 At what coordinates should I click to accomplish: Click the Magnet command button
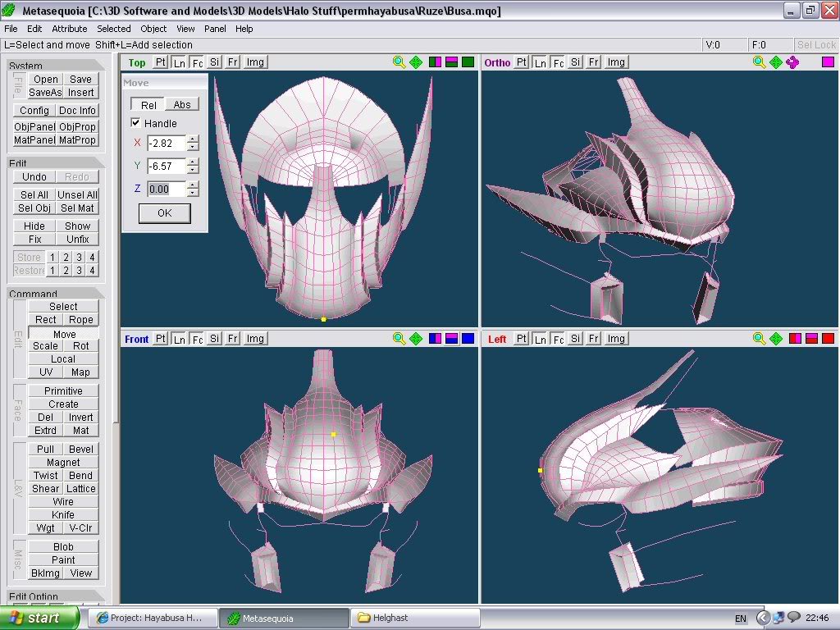[63, 463]
